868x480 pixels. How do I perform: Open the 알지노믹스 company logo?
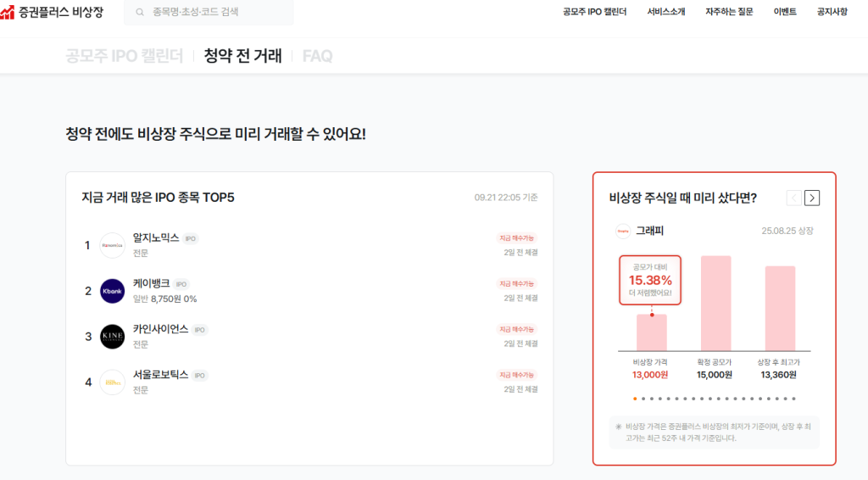112,245
